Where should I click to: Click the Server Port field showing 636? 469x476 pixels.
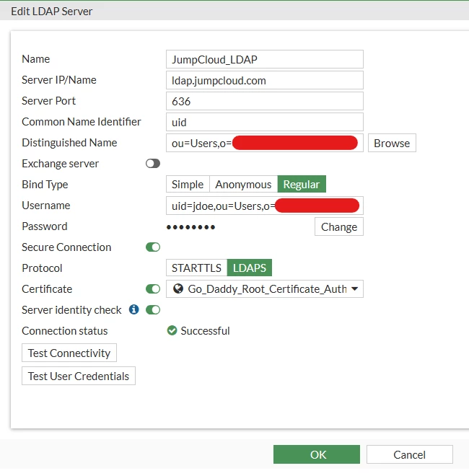(x=265, y=101)
